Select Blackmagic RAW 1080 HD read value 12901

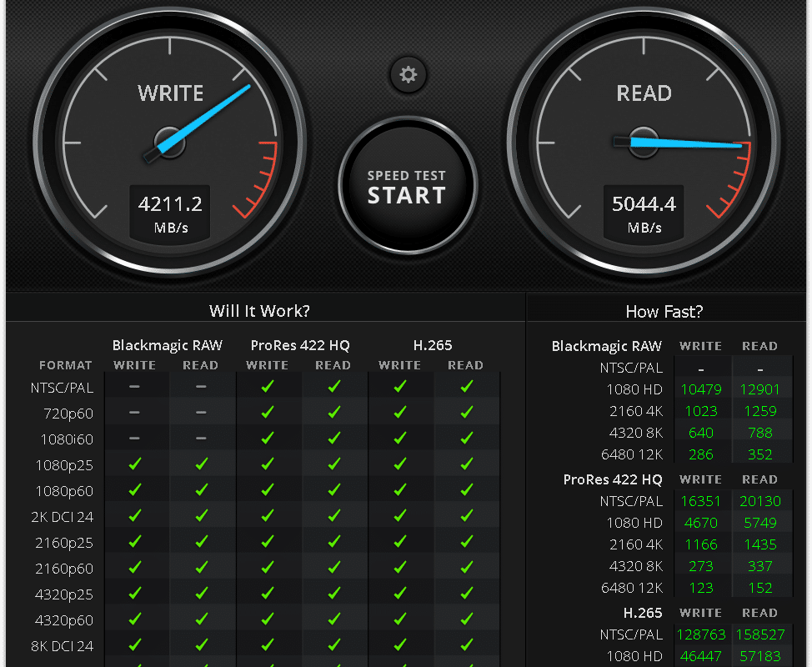[759, 389]
